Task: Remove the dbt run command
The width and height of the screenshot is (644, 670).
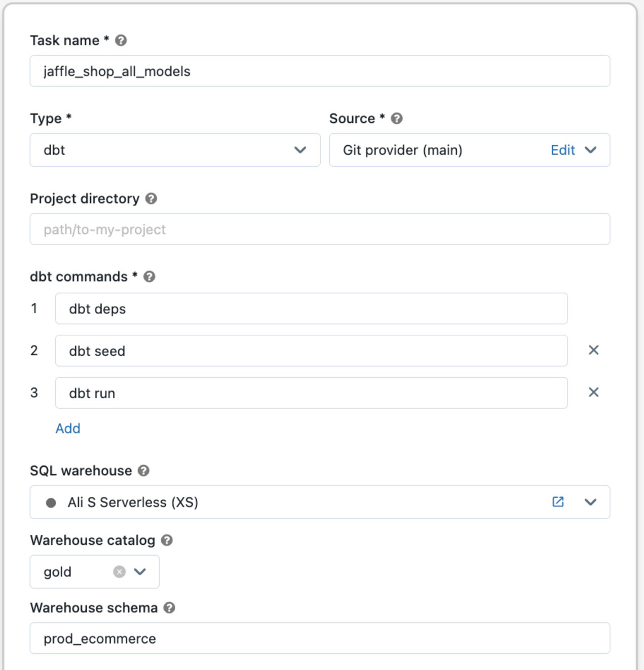Action: tap(593, 392)
